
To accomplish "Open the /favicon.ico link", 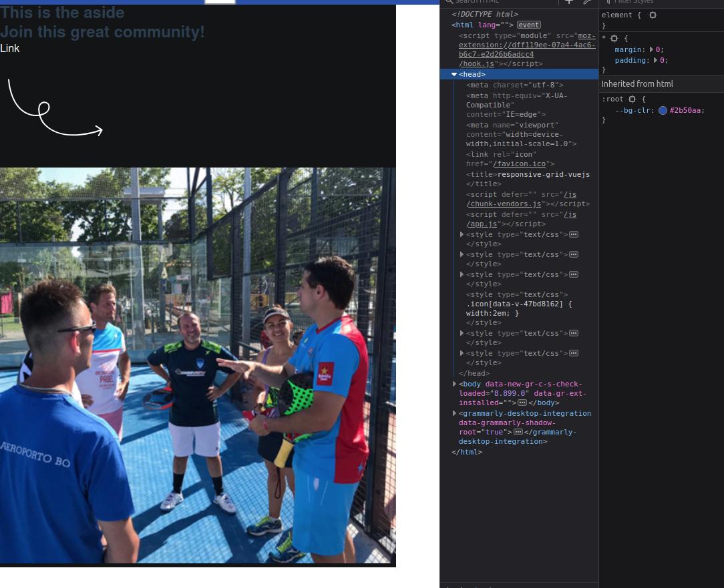I will [x=520, y=164].
